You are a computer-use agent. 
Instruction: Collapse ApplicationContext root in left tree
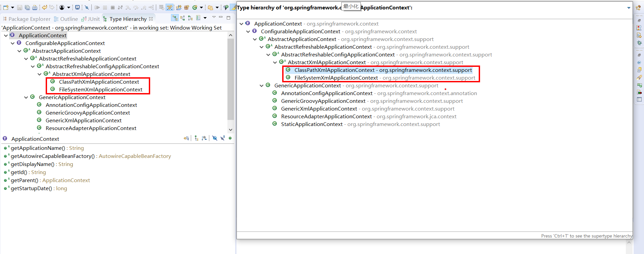[6, 35]
